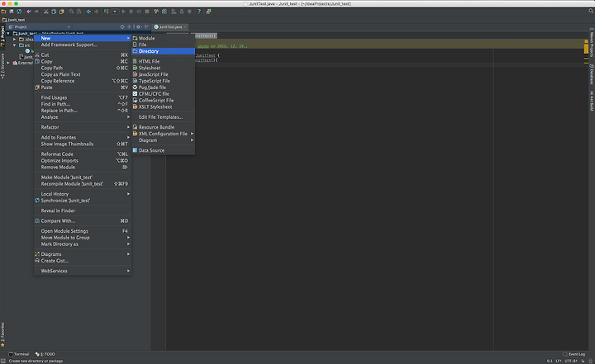Open Project panel gear settings menu
This screenshot has height=364, width=595.
139,27
